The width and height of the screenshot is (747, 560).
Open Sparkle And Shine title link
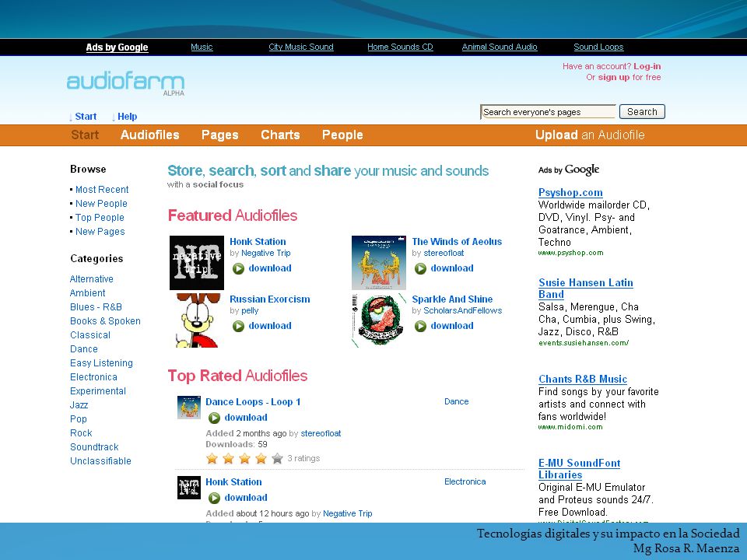(x=452, y=299)
